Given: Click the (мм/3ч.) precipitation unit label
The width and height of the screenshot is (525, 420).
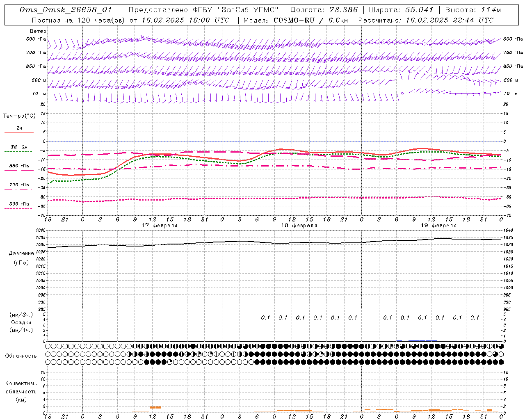Looking at the screenshot, I should coord(21,315).
